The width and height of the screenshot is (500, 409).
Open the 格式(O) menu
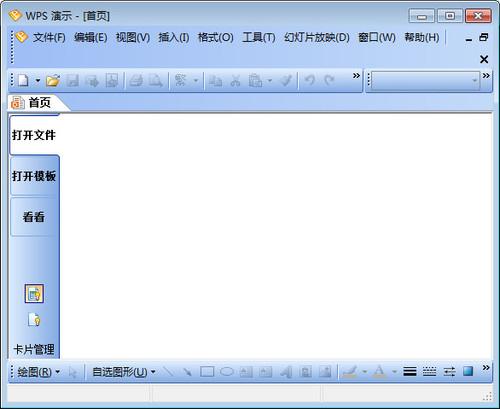[x=215, y=37]
